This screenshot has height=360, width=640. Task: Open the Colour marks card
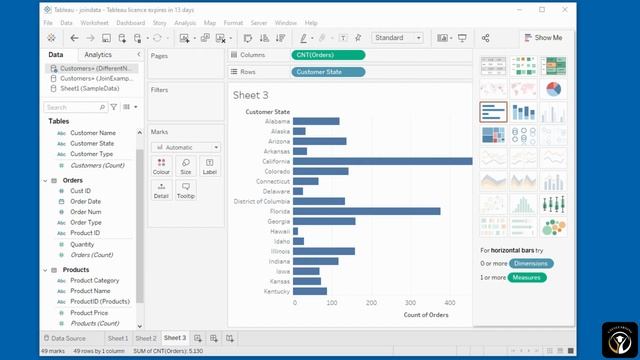[x=161, y=167]
